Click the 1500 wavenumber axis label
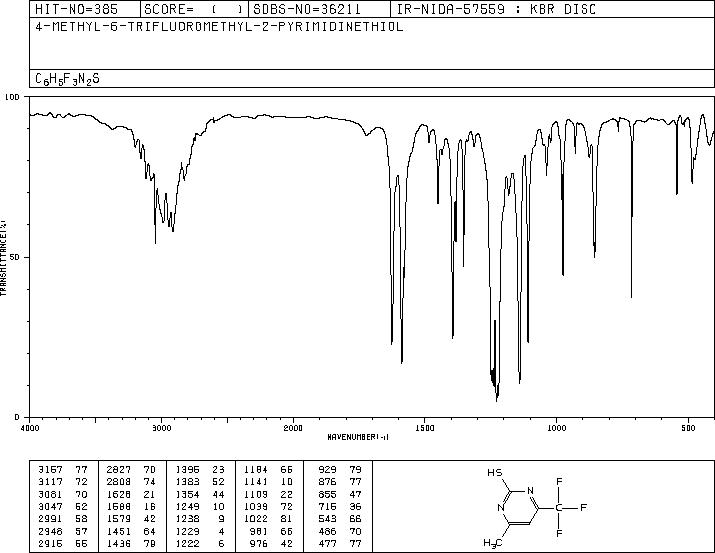 pyautogui.click(x=424, y=426)
